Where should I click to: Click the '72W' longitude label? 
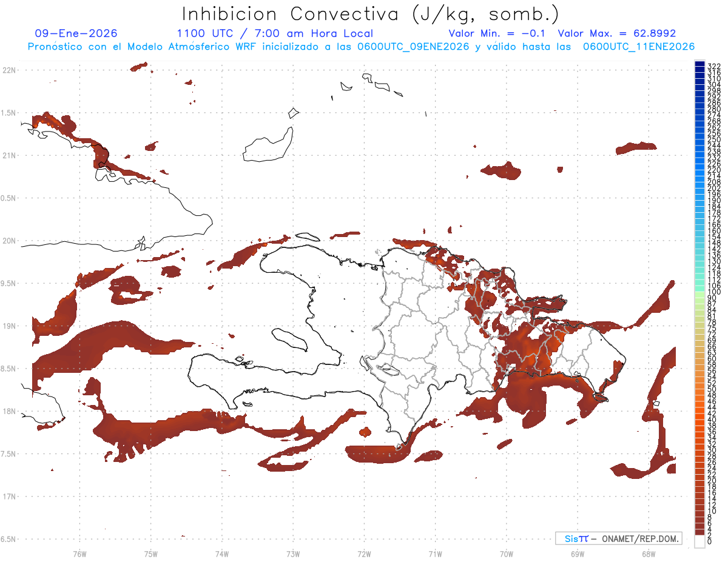(364, 554)
